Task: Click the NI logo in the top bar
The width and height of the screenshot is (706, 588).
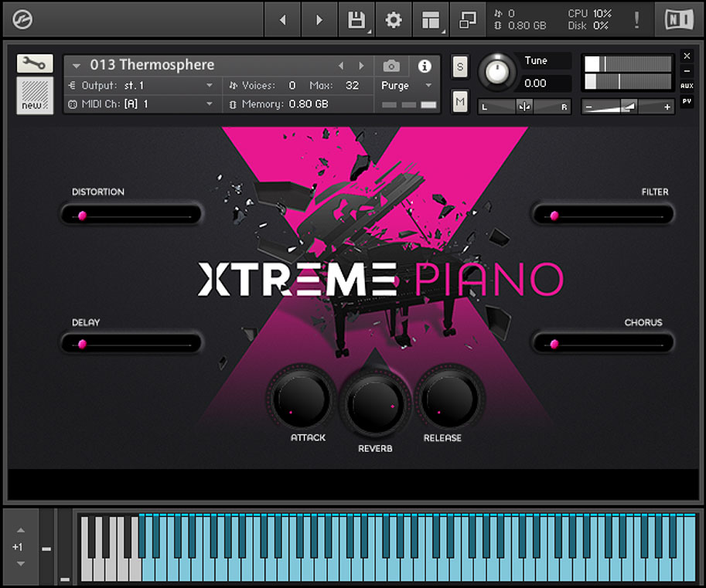Action: click(x=678, y=19)
